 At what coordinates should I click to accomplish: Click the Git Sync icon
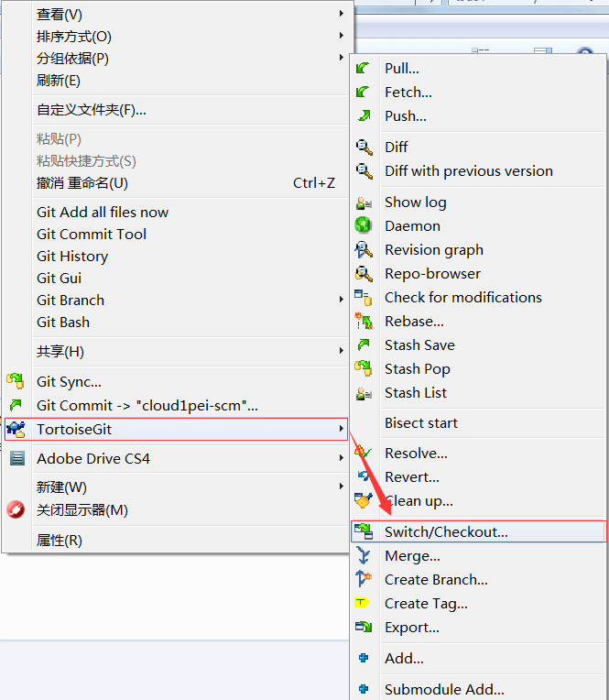click(x=16, y=381)
